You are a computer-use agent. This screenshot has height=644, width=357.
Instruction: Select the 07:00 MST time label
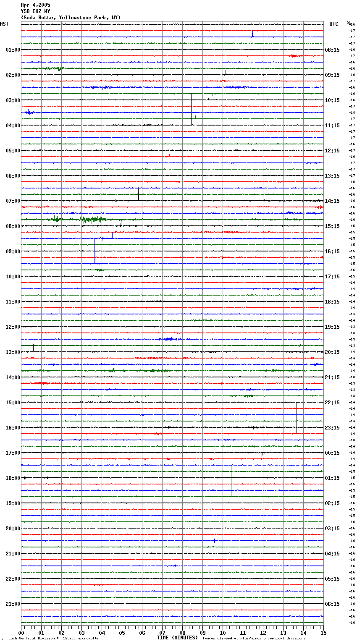tap(13, 201)
